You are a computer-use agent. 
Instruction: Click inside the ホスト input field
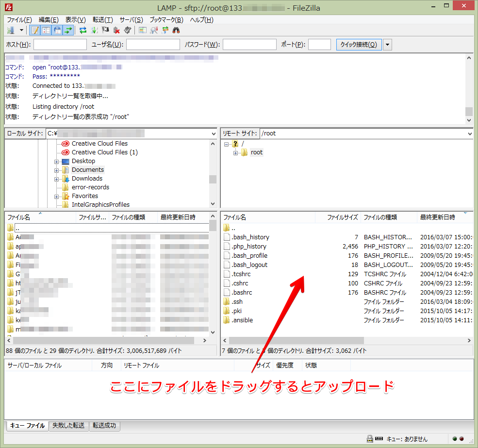coord(60,44)
